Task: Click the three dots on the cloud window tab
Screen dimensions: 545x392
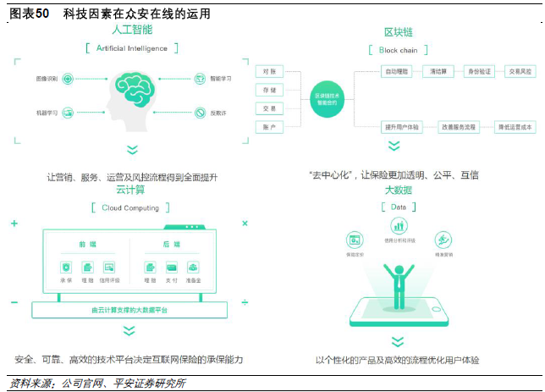Action: (x=191, y=227)
